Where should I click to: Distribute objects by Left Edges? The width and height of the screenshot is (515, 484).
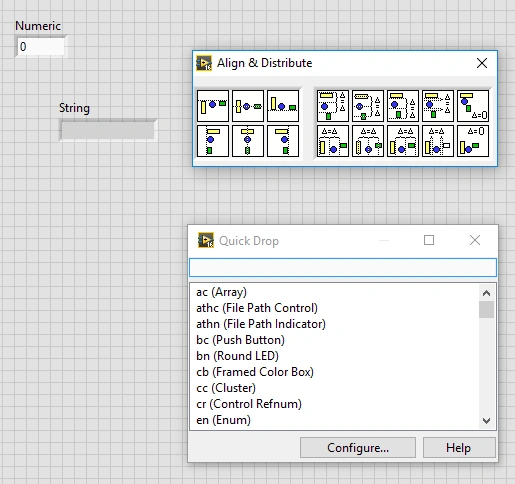[333, 141]
